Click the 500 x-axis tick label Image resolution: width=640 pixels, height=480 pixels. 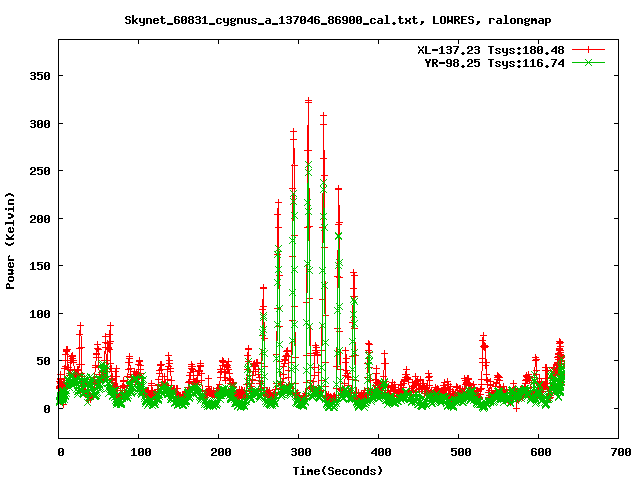(x=461, y=452)
